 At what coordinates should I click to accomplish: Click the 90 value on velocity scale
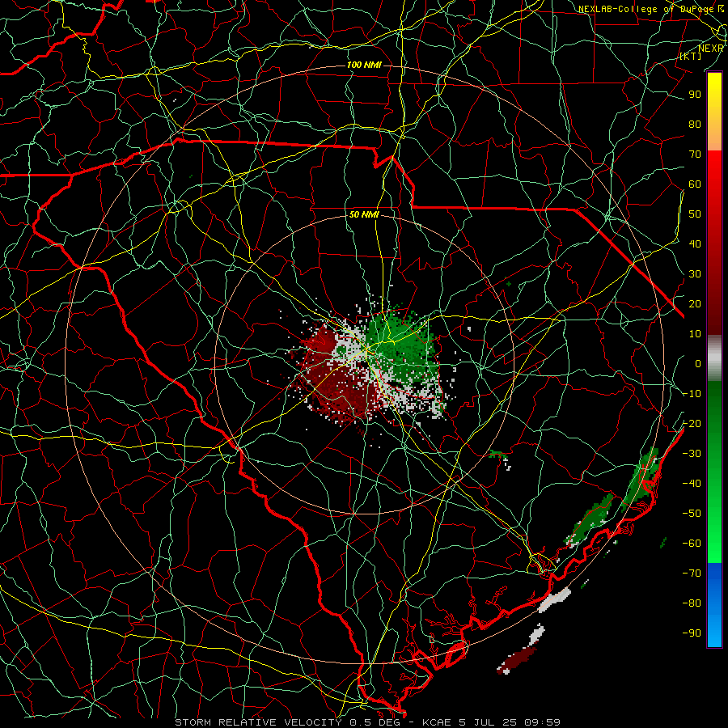tap(695, 95)
